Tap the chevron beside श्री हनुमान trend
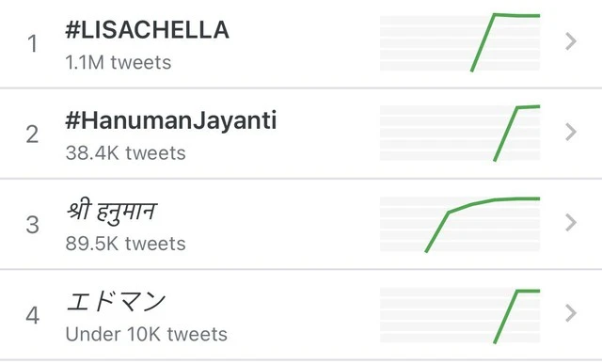Viewport: 602px width, 364px height. coord(571,222)
